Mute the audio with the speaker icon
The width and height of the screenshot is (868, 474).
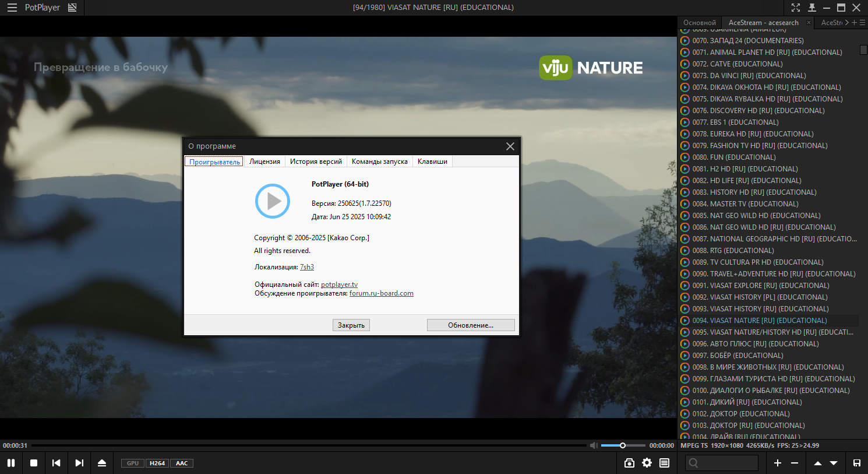594,445
